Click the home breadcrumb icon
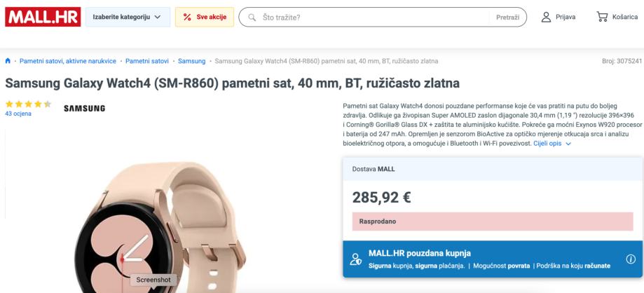Image resolution: width=644 pixels, height=293 pixels. click(8, 61)
